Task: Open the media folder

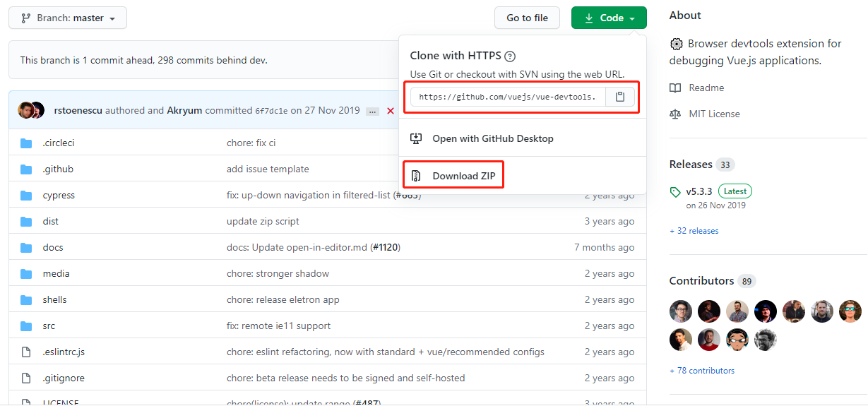Action: (x=56, y=273)
